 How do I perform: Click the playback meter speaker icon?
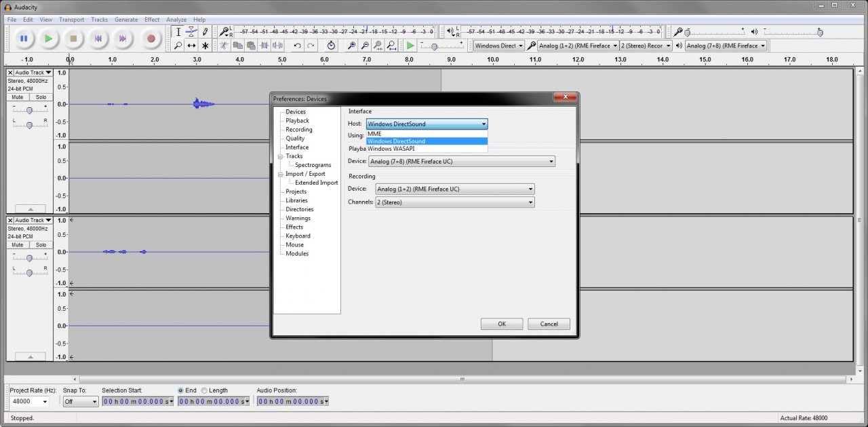(450, 32)
